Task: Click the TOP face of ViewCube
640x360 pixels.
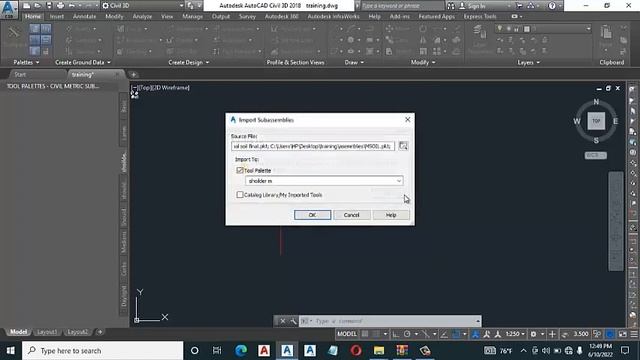Action: pyautogui.click(x=596, y=121)
